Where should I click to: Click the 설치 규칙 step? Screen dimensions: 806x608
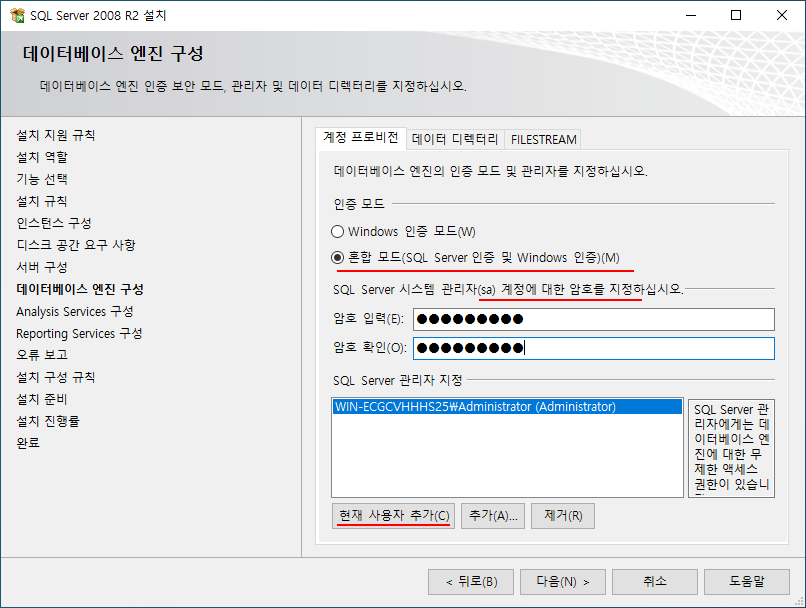click(x=42, y=201)
